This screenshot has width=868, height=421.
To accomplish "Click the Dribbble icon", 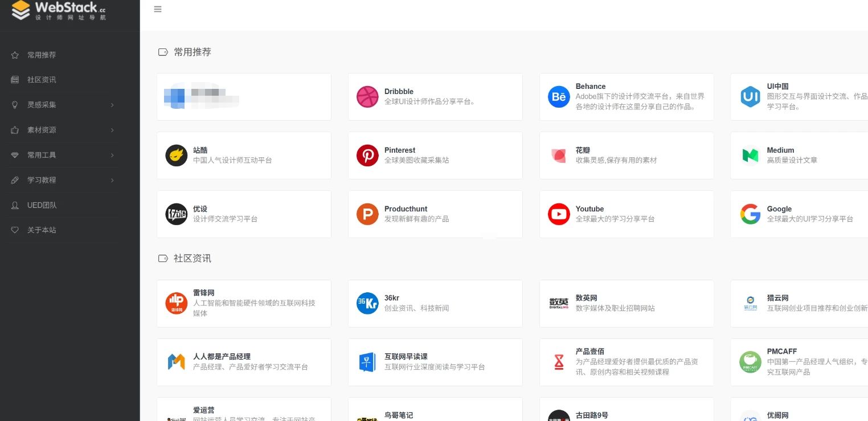I will [x=367, y=97].
